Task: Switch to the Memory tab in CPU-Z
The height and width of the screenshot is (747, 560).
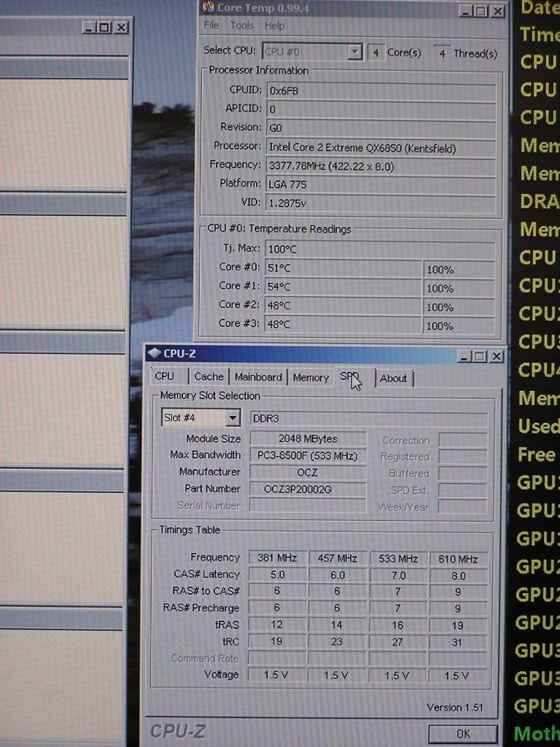Action: [311, 377]
